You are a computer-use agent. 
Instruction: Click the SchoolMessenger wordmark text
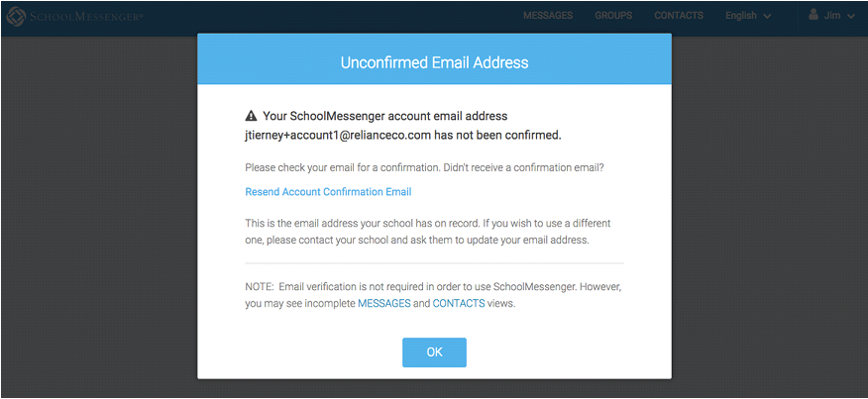pyautogui.click(x=86, y=17)
